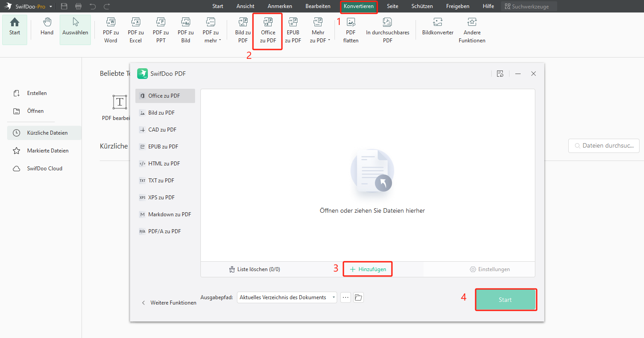Select Office zu PDF in dialog list
Screen dimensions: 644x338
click(165, 96)
